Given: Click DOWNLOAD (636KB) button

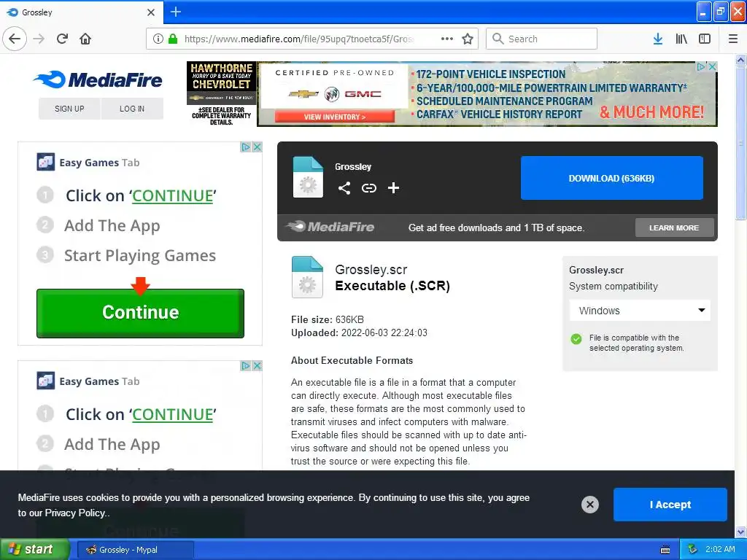Looking at the screenshot, I should point(612,178).
